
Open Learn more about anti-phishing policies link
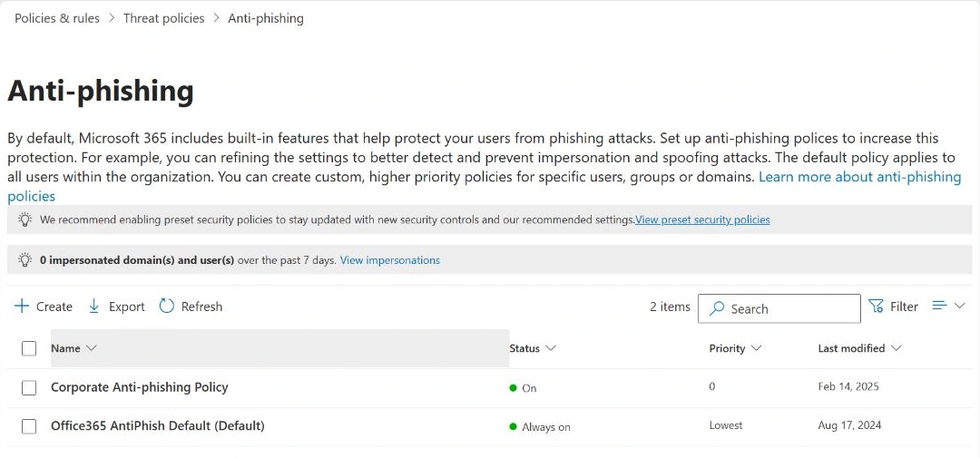[859, 177]
